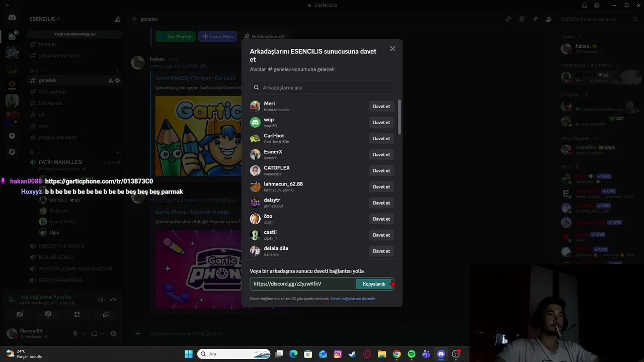Image resolution: width=644 pixels, height=362 pixels.
Task: Click the invite people icon beside ESENCILIS
Action: [x=118, y=19]
